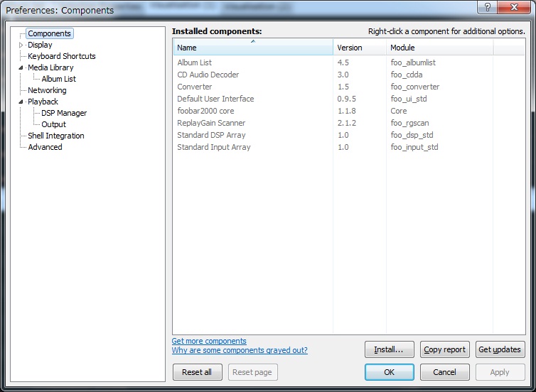The height and width of the screenshot is (392, 536).
Task: Click the help question mark button
Action: (488, 7)
